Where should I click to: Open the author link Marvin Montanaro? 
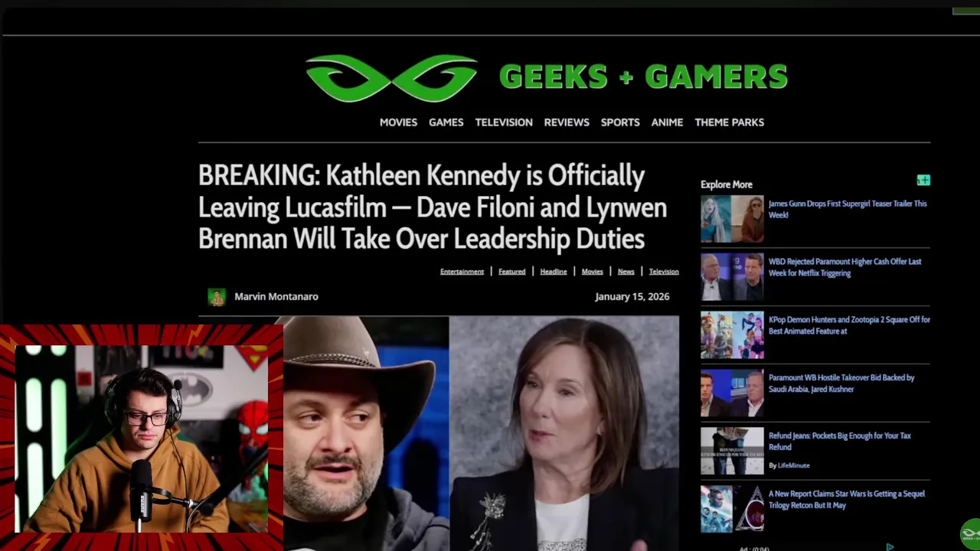tap(276, 297)
